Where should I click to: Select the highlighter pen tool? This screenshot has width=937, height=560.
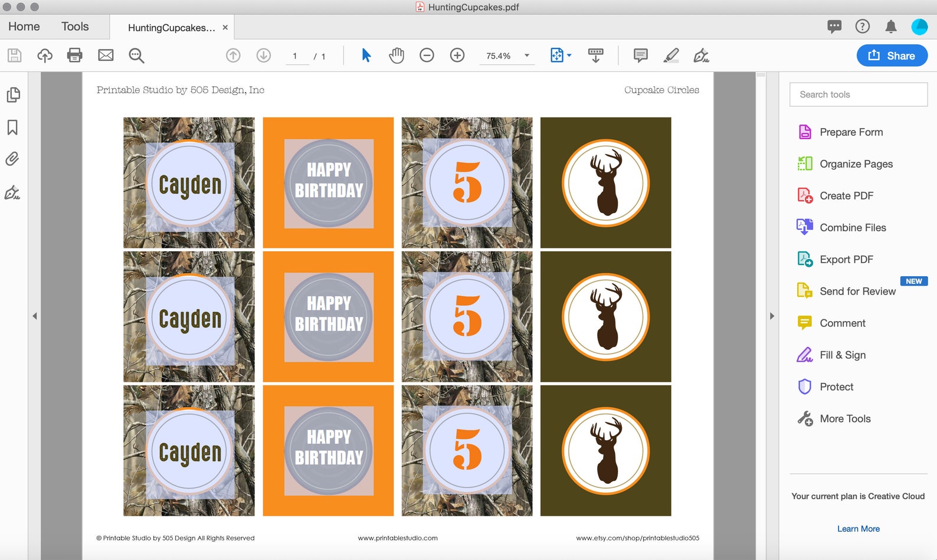[671, 55]
